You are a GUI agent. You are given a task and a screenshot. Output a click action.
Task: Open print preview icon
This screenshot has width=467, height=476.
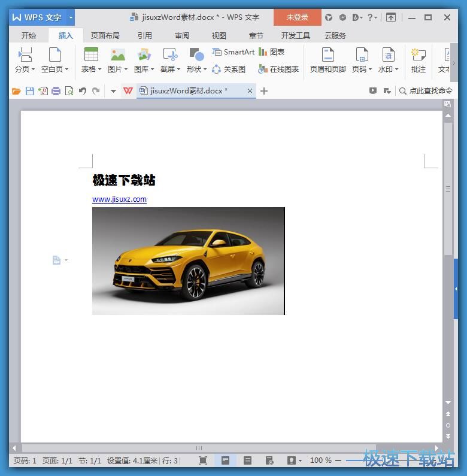pos(69,91)
